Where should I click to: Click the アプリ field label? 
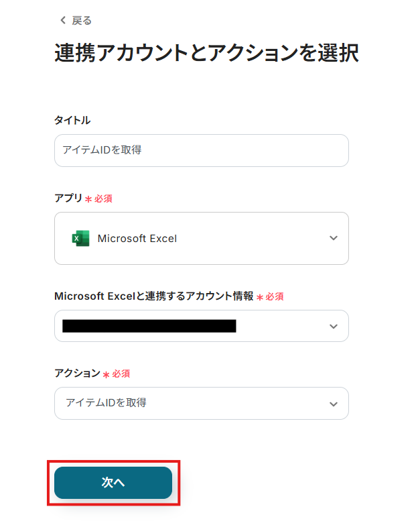[x=68, y=198]
